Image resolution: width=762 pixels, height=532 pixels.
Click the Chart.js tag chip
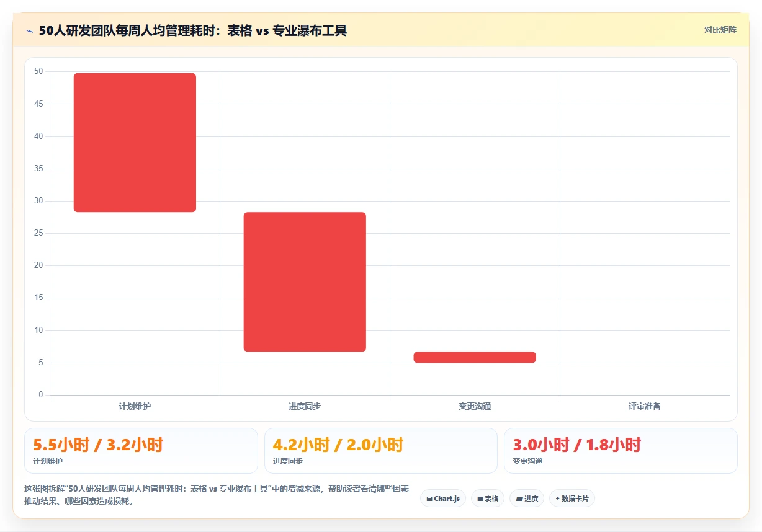[x=443, y=499]
